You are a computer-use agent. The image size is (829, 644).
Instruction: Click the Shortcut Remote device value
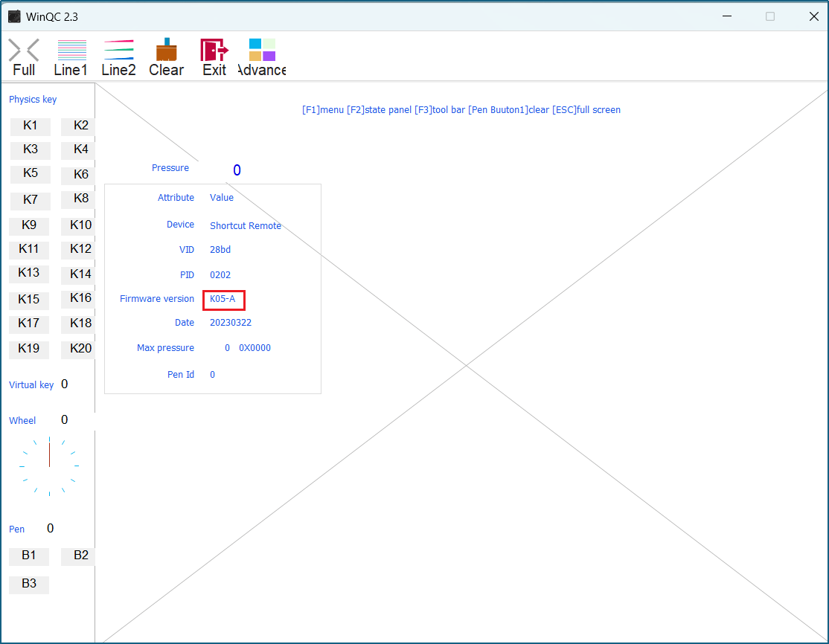[x=246, y=226]
